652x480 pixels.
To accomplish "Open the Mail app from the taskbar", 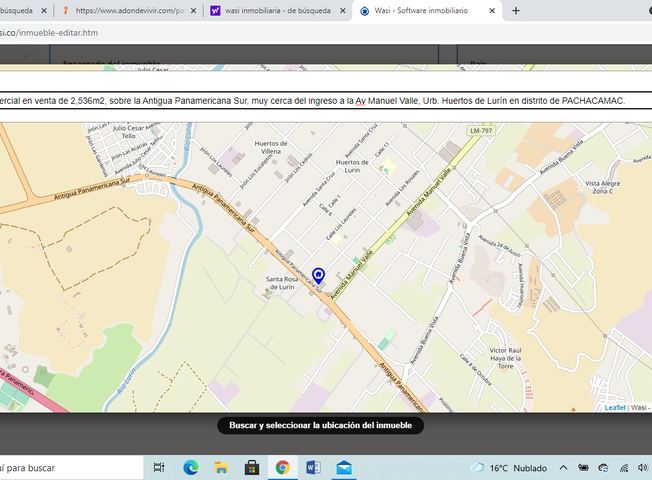I will (x=344, y=468).
